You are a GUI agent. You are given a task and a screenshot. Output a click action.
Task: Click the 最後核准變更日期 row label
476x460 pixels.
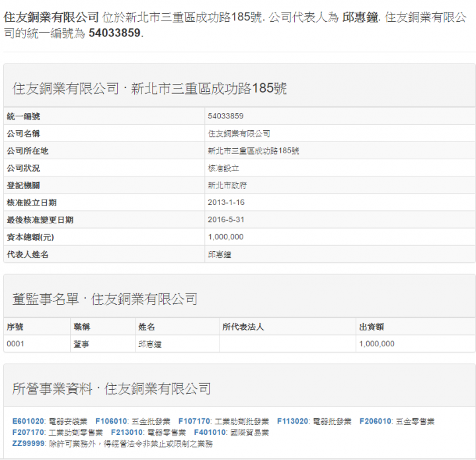tap(40, 220)
